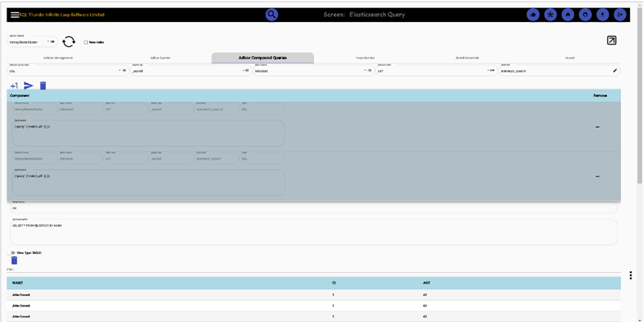Switch to Adhoc Queries tab

(160, 58)
